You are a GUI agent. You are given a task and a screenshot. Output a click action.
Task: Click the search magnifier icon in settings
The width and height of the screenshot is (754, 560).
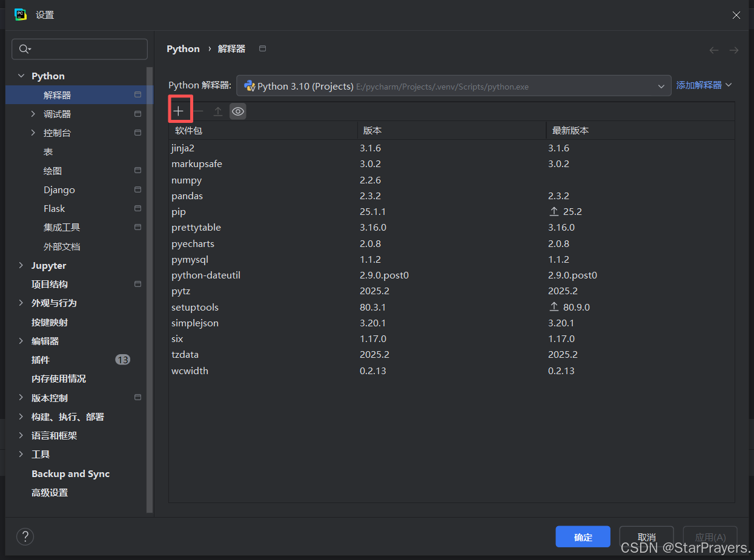25,49
